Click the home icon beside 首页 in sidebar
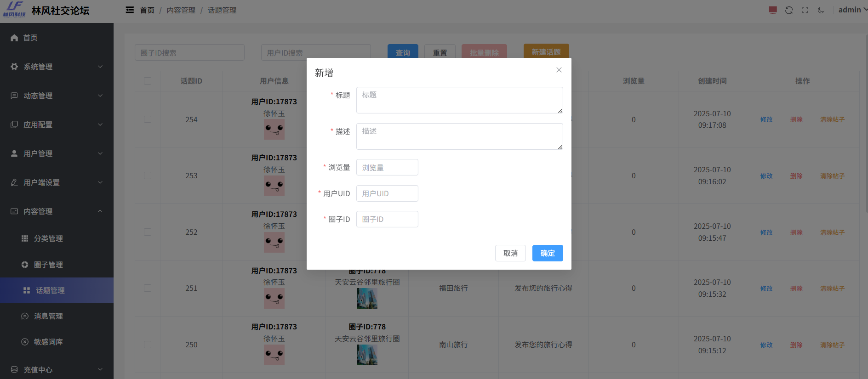The image size is (868, 379). click(x=14, y=38)
